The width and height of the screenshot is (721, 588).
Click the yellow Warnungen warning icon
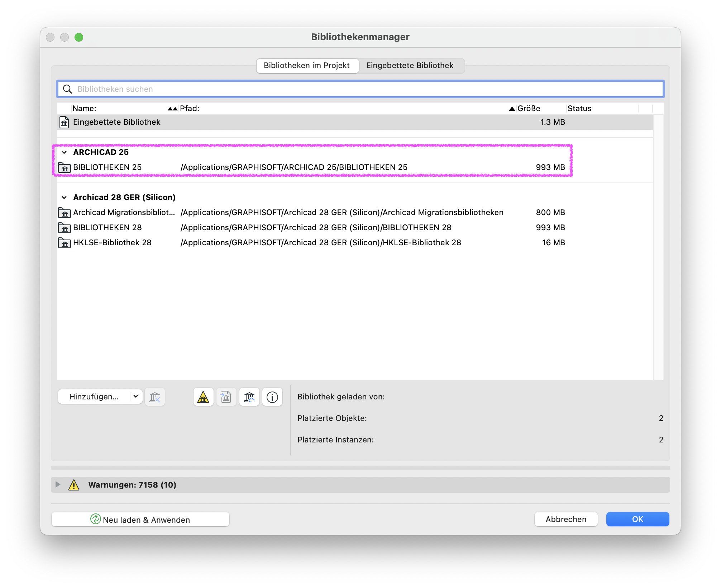tap(74, 485)
